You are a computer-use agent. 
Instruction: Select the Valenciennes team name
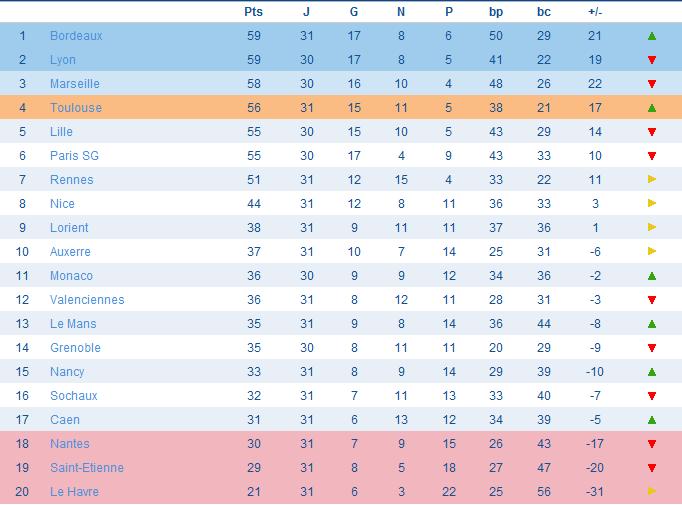coord(87,300)
